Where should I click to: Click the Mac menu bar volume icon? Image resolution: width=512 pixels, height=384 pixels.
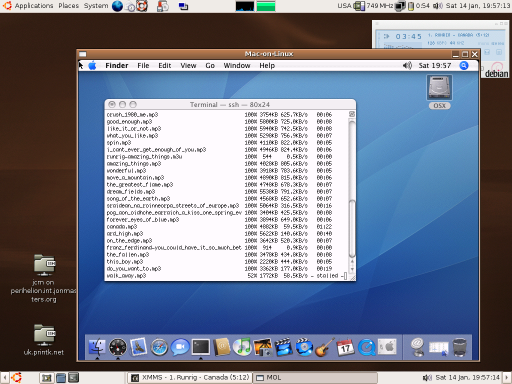click(407, 66)
